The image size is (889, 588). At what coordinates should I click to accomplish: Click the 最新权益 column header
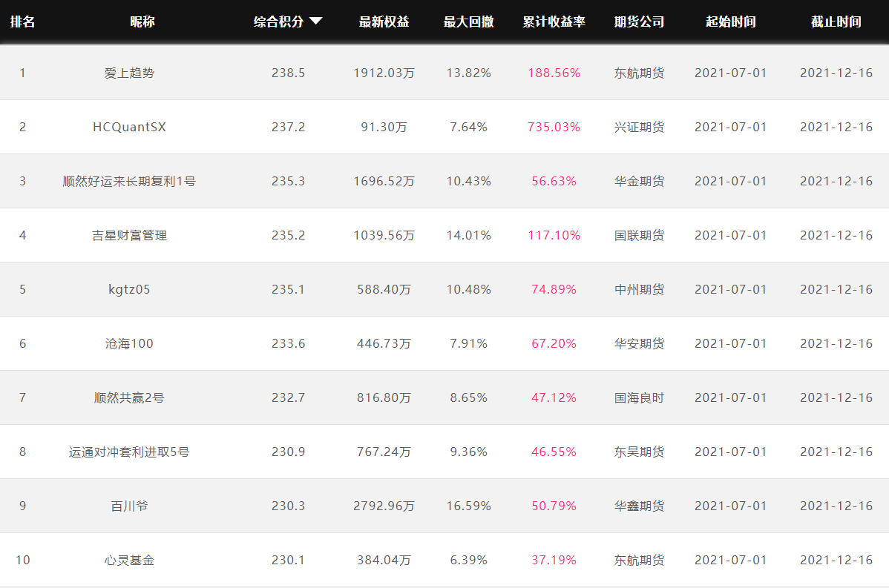pyautogui.click(x=384, y=22)
